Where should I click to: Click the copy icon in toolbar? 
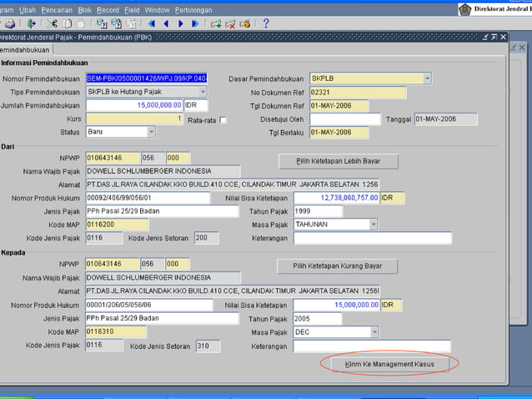click(68, 24)
